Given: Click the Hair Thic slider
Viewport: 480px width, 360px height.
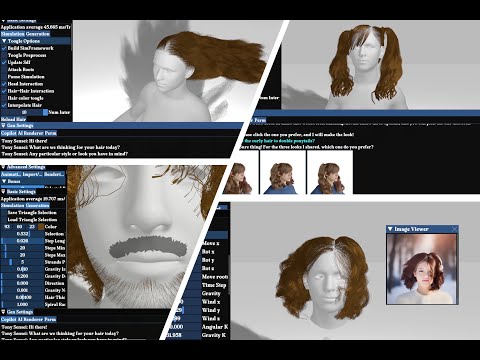Looking at the screenshot, I should [22, 297].
